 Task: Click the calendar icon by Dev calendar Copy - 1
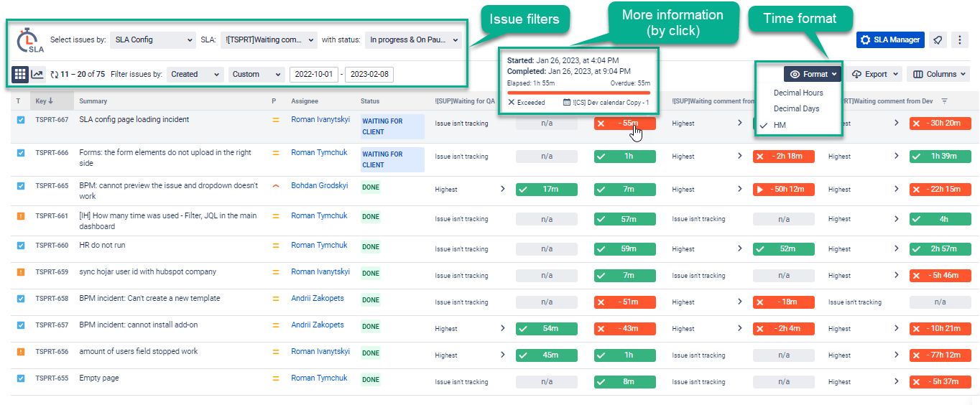(567, 103)
